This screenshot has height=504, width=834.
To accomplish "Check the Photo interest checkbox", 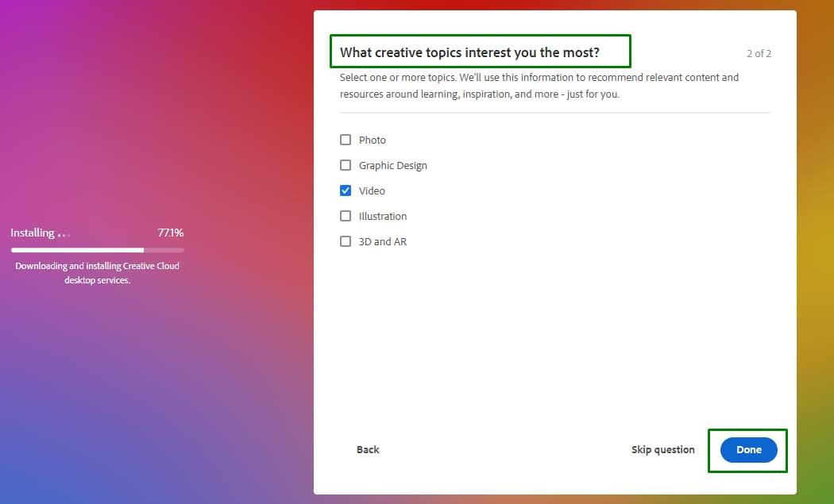I will click(x=346, y=140).
